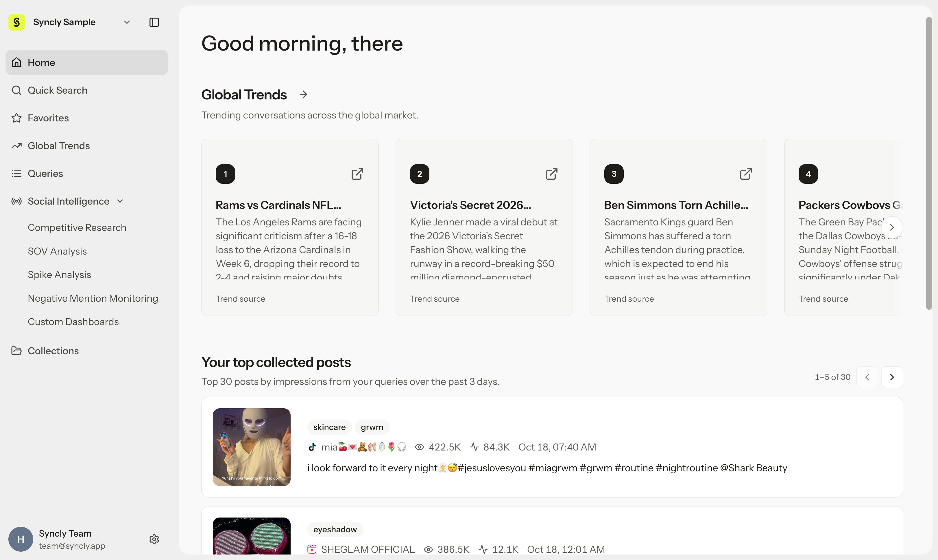The width and height of the screenshot is (938, 560).
Task: Click the views eye icon next to 422.5K
Action: pyautogui.click(x=419, y=447)
